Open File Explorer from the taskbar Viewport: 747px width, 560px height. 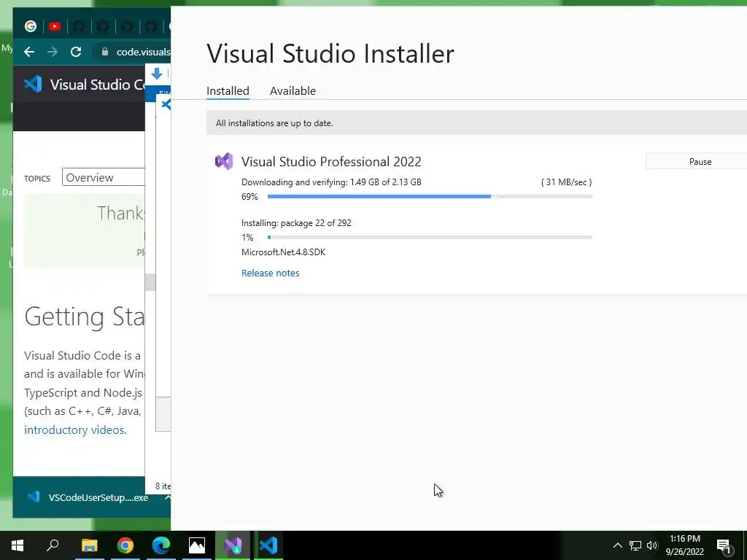click(89, 545)
